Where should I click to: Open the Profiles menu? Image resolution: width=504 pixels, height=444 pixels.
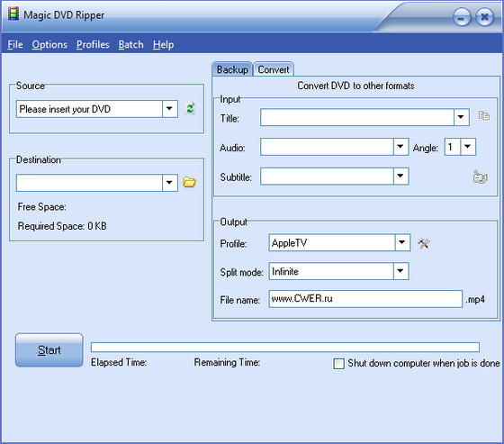click(93, 44)
